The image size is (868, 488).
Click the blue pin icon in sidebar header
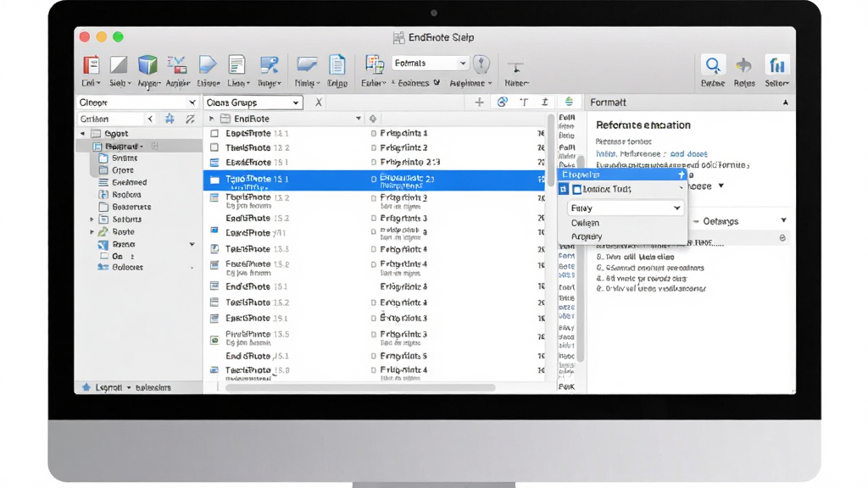click(170, 119)
